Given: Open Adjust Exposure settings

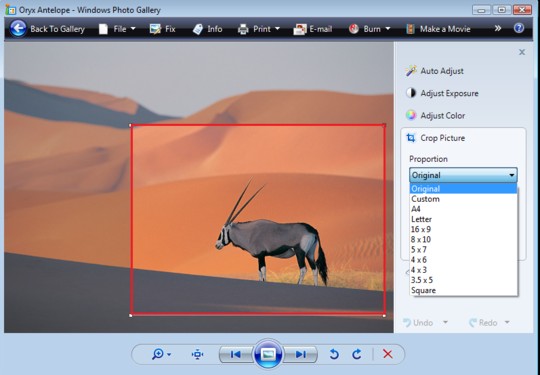Looking at the screenshot, I should coord(442,93).
